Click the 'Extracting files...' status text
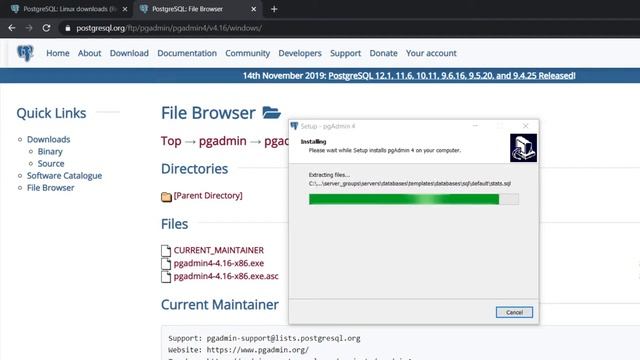 329,175
